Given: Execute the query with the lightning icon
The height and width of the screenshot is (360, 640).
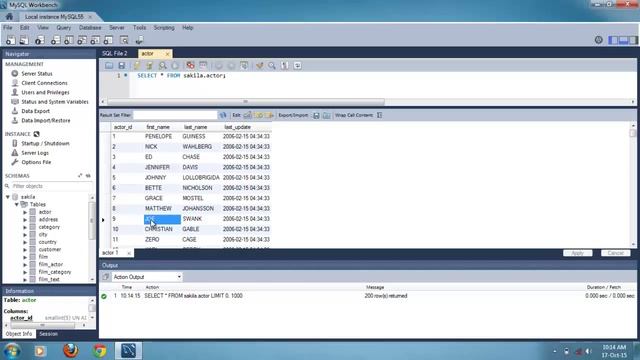Looking at the screenshot, I should pos(137,65).
